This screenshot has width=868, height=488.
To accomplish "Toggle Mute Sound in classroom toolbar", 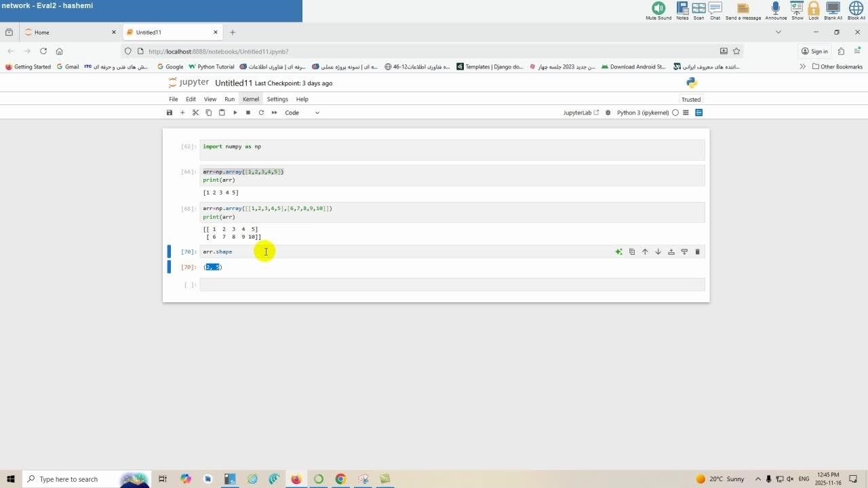I will [658, 9].
